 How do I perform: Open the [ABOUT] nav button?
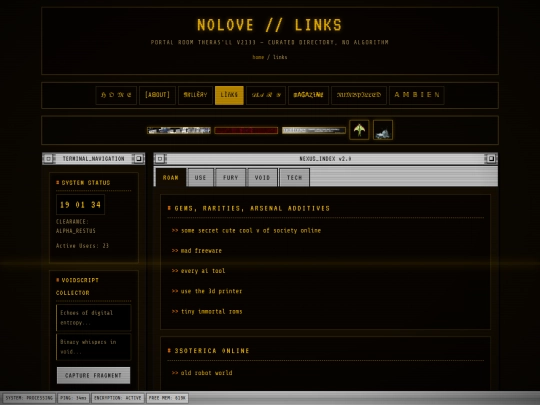tap(157, 95)
